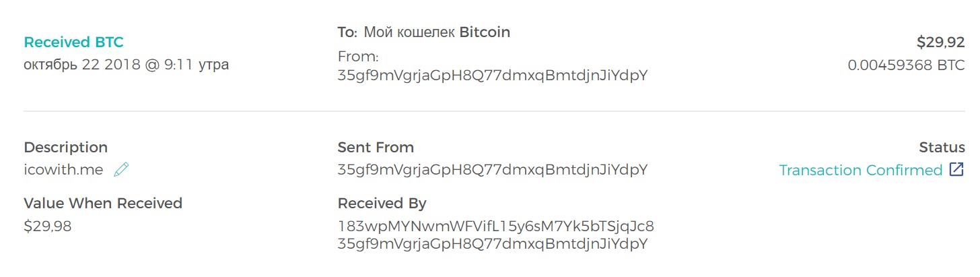This screenshot has height=277, width=980.
Task: Click the To: label in header row
Action: (347, 32)
